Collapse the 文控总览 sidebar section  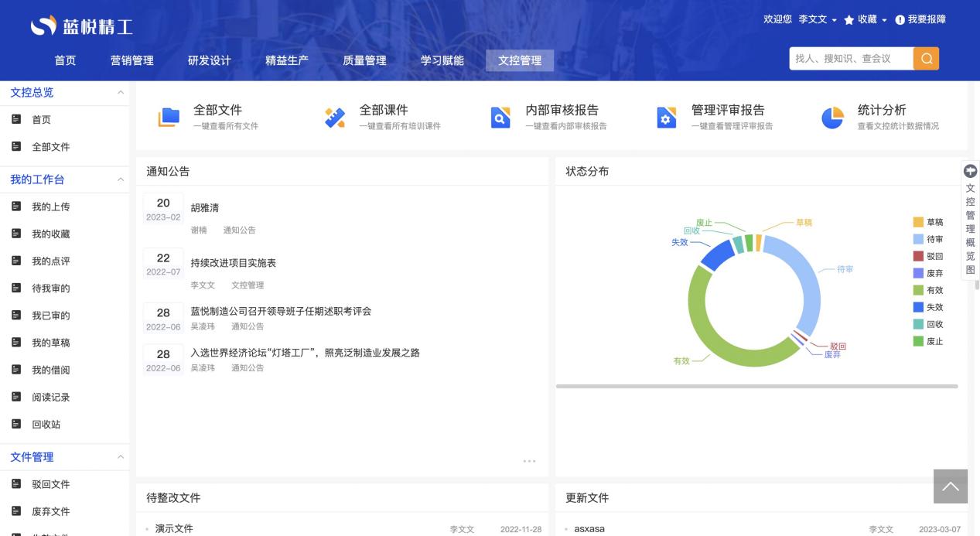pos(121,92)
